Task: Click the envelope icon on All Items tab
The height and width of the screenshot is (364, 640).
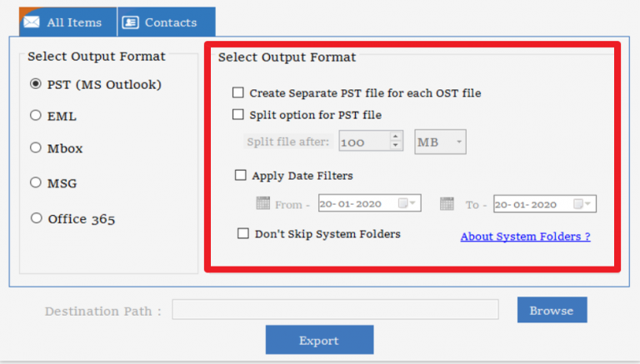Action: pyautogui.click(x=32, y=22)
